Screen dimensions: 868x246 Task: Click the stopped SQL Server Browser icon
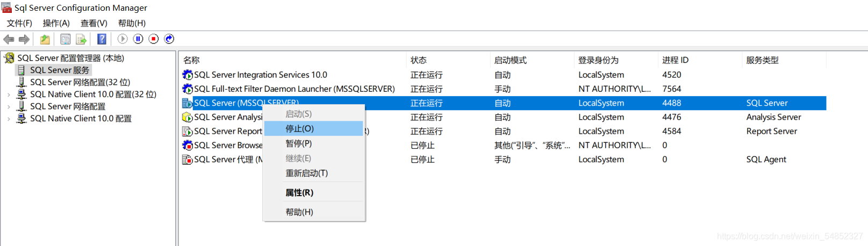tap(187, 145)
